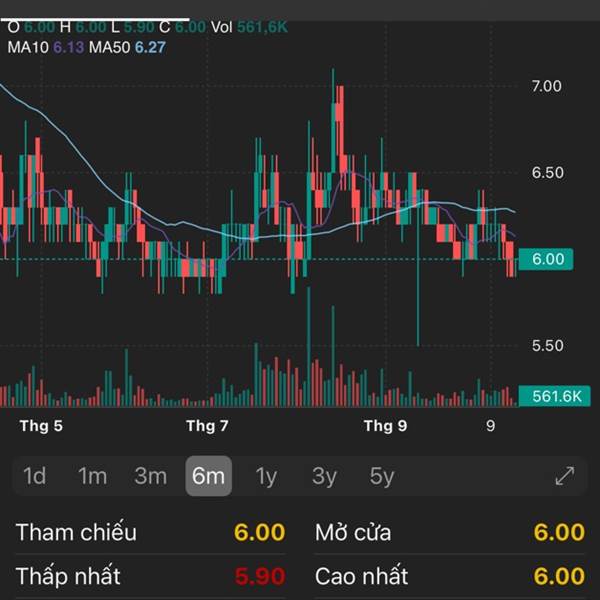The width and height of the screenshot is (600, 600).
Task: Click the Thg 9 date axis label
Action: 385,426
